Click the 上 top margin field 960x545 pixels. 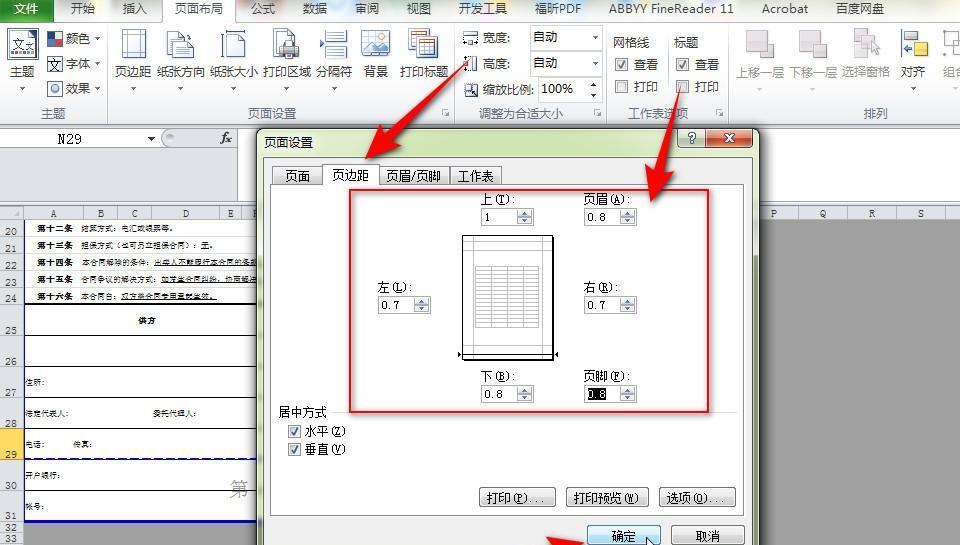[499, 217]
